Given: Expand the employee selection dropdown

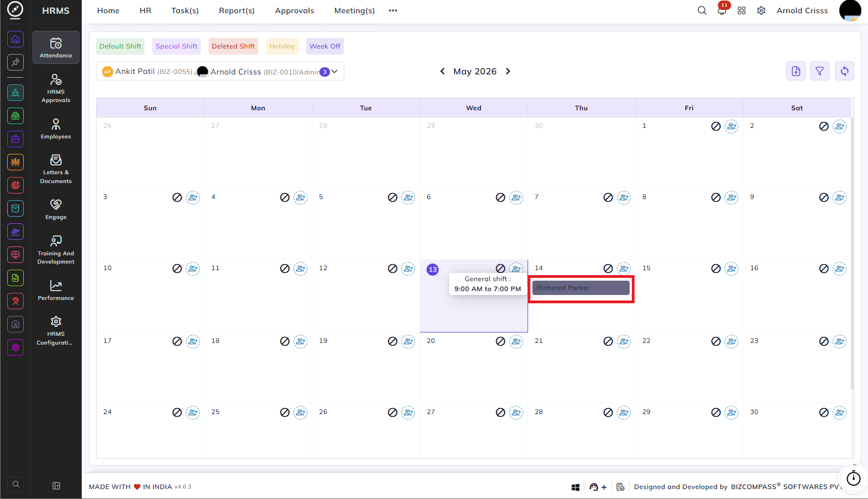Looking at the screenshot, I should tap(334, 71).
